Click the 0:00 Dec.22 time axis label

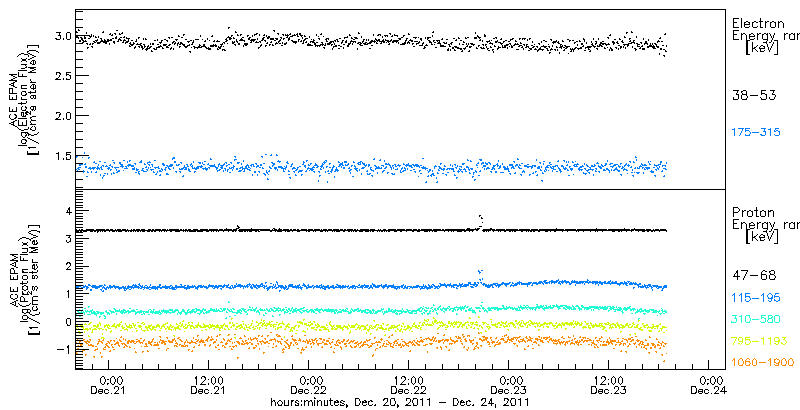[310, 386]
